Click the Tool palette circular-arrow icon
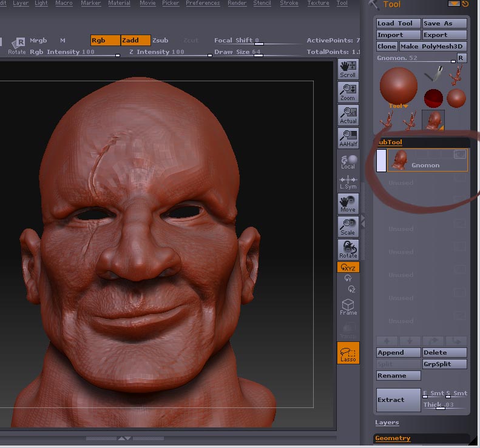480x448 pixels. click(465, 4)
